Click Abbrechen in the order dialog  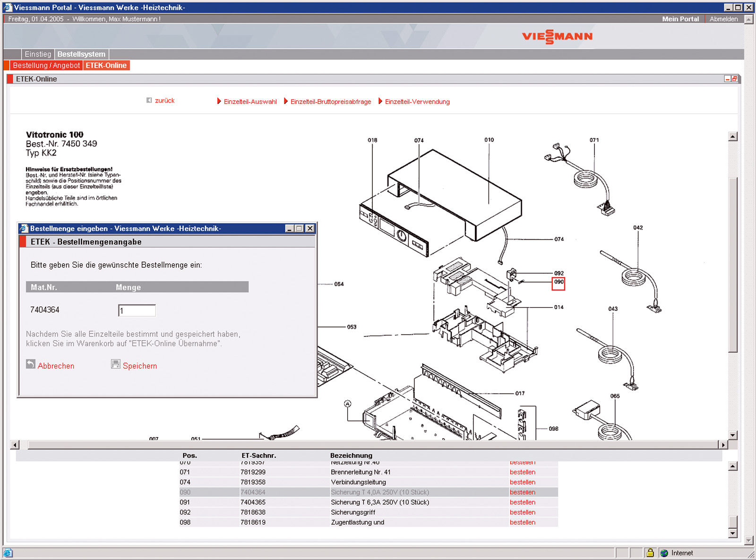[x=56, y=366]
